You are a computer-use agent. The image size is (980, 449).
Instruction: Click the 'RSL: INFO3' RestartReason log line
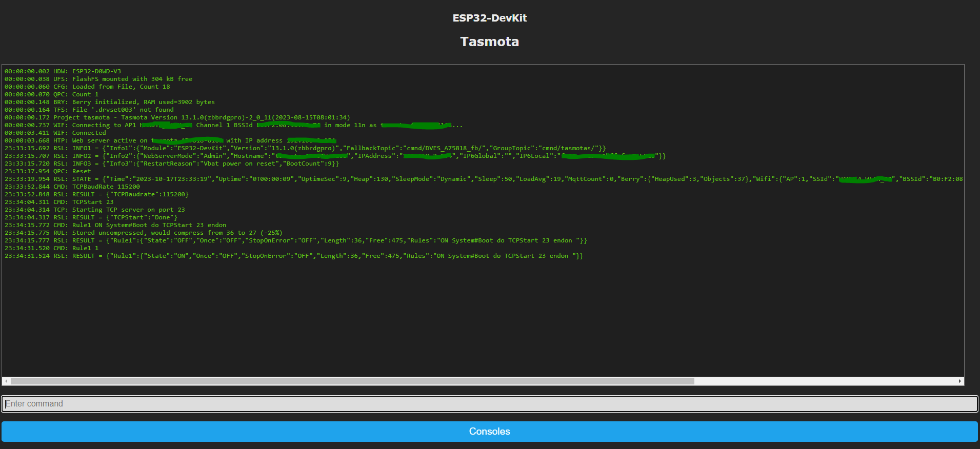(x=172, y=164)
